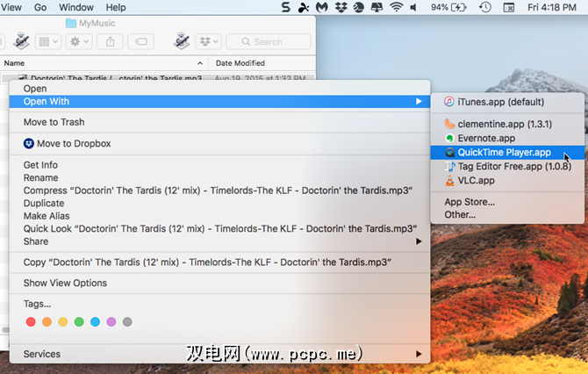Expand the Share submenu arrow
The height and width of the screenshot is (374, 588).
pyautogui.click(x=419, y=241)
